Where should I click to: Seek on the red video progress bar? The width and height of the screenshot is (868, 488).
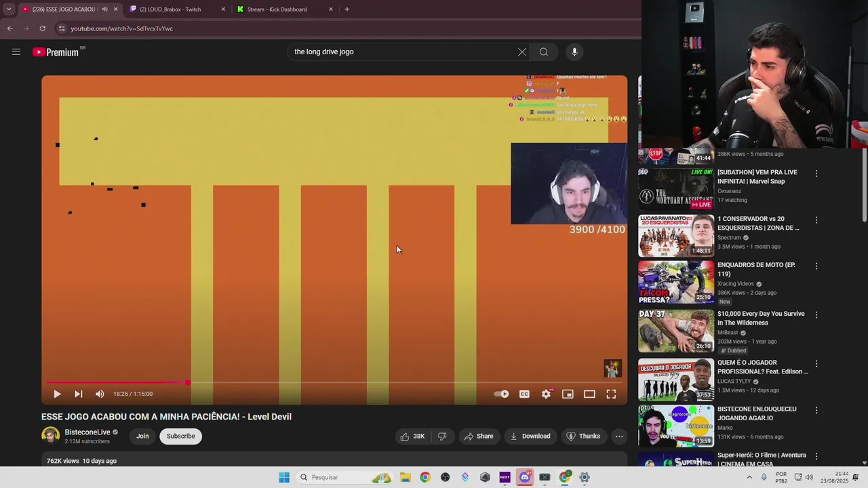[x=334, y=383]
